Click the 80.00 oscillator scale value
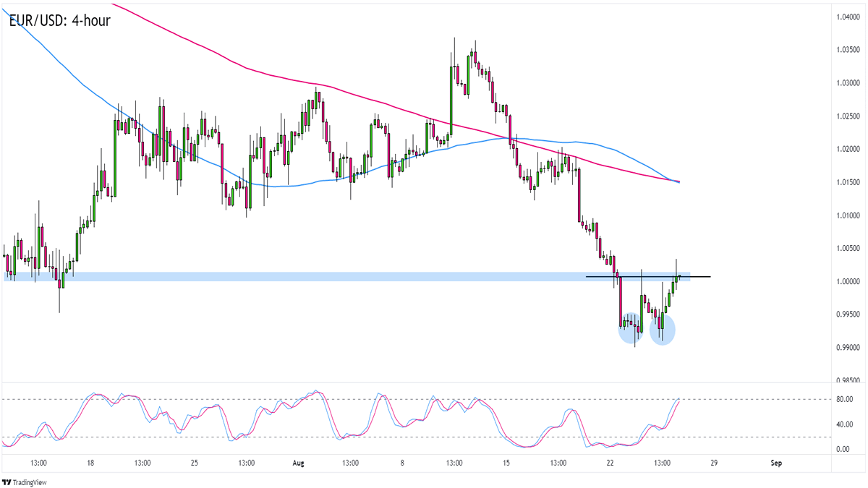 (843, 399)
